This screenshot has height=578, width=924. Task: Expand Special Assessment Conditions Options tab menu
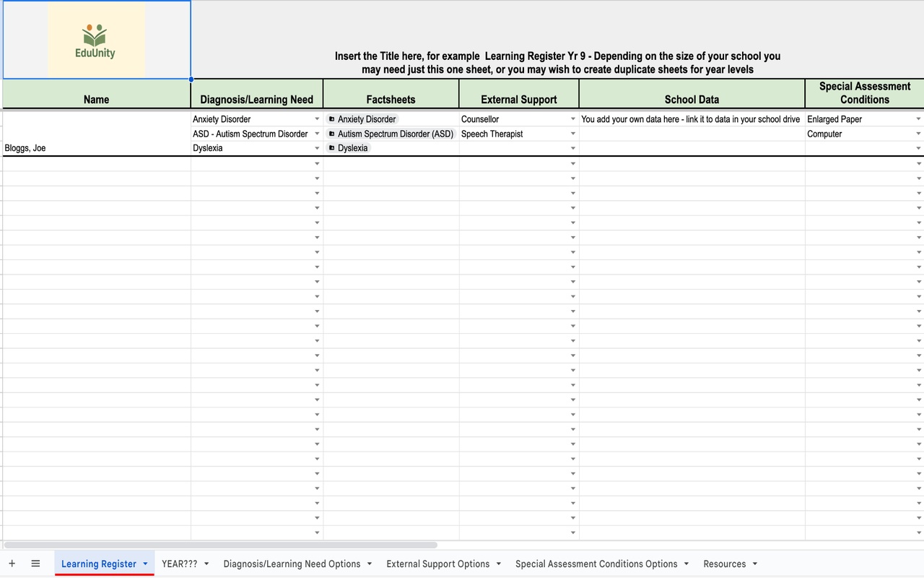pos(687,564)
